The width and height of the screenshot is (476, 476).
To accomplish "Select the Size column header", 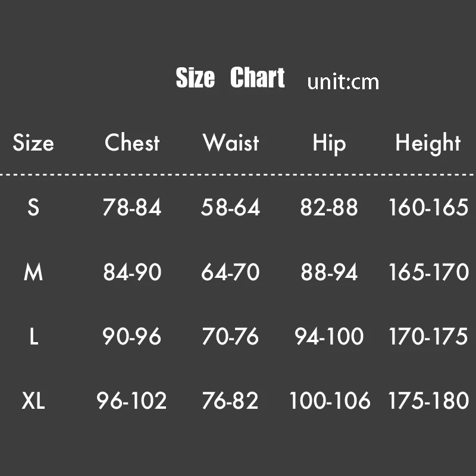I will click(x=33, y=143).
